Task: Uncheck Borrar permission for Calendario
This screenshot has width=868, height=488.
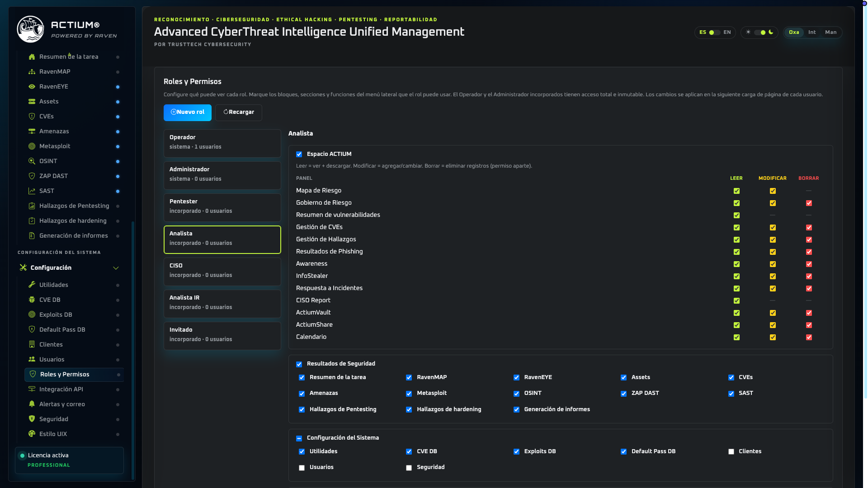Action: (x=809, y=338)
